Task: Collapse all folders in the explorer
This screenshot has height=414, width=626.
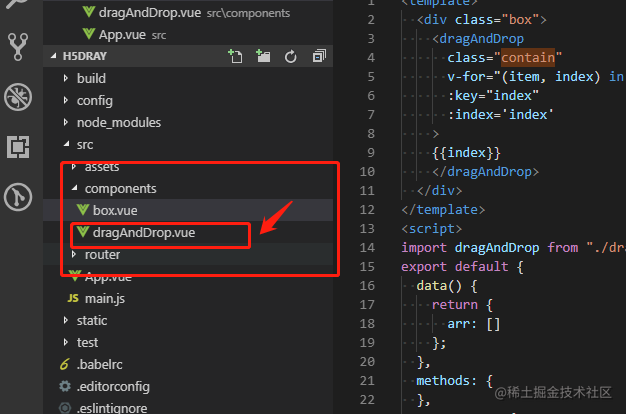Action: (319, 56)
